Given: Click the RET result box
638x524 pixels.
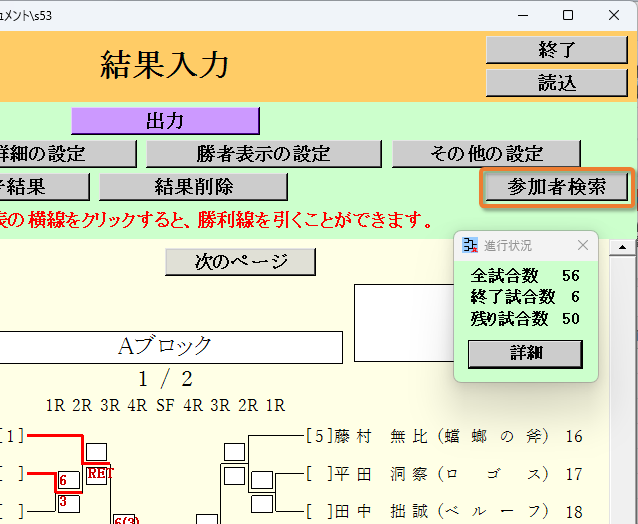Looking at the screenshot, I should [x=97, y=476].
